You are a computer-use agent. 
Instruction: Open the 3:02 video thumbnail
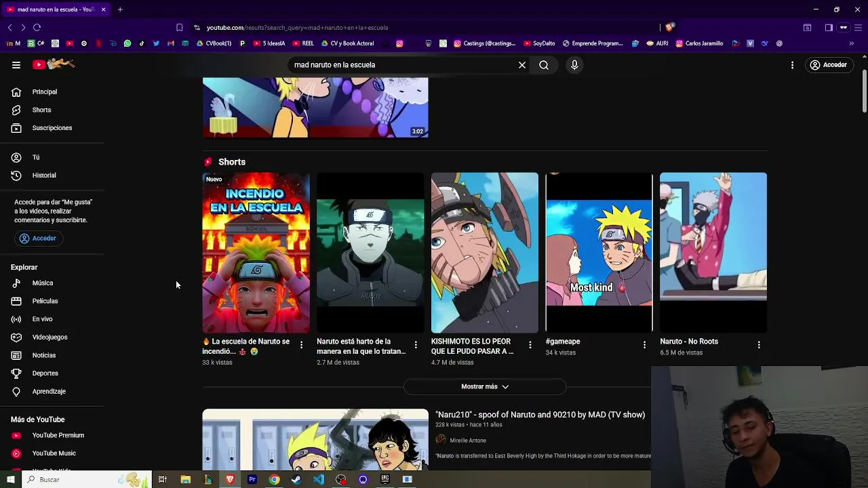point(315,107)
